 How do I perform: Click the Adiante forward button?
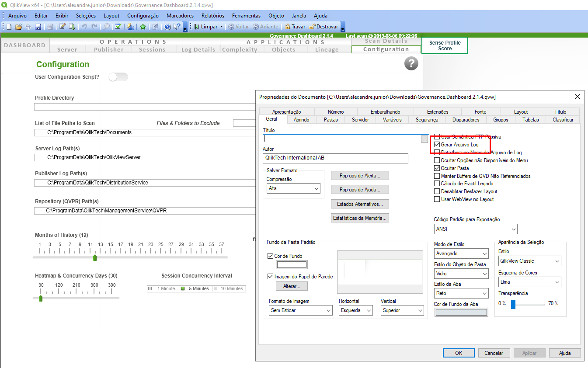[x=265, y=27]
